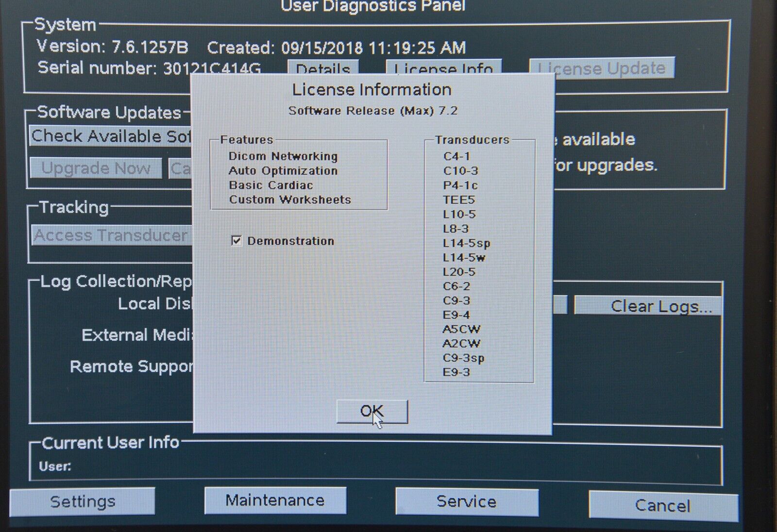Click OK in License Information dialog
The height and width of the screenshot is (532, 777).
[372, 412]
